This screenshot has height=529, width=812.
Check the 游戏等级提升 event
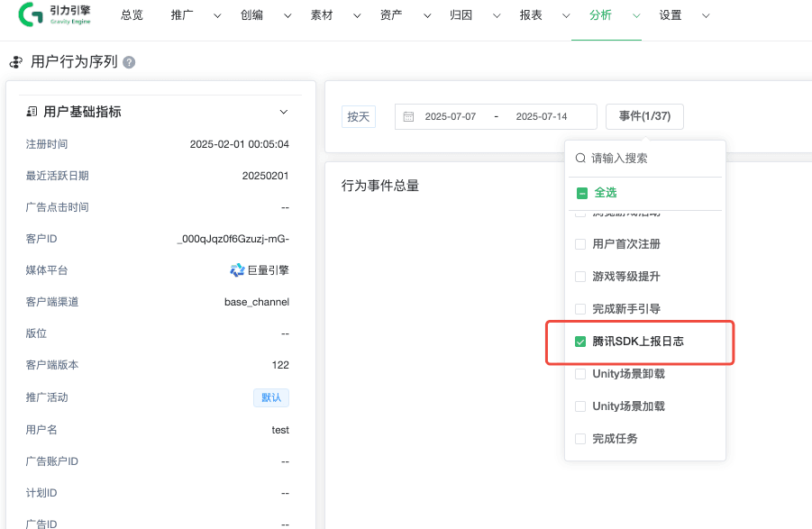pyautogui.click(x=580, y=277)
